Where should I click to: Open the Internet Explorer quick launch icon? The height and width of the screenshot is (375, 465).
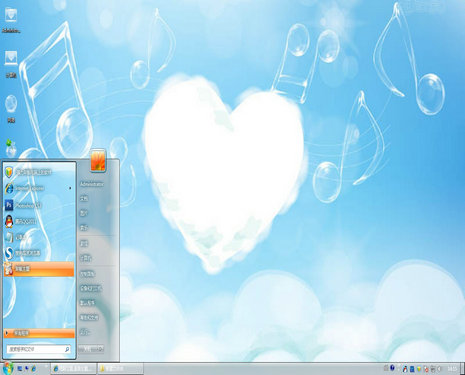point(33,369)
